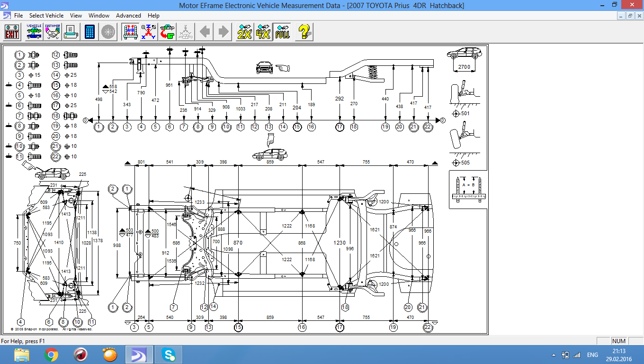
Task: Click the 750 dimension in upper-body view
Action: point(17,243)
